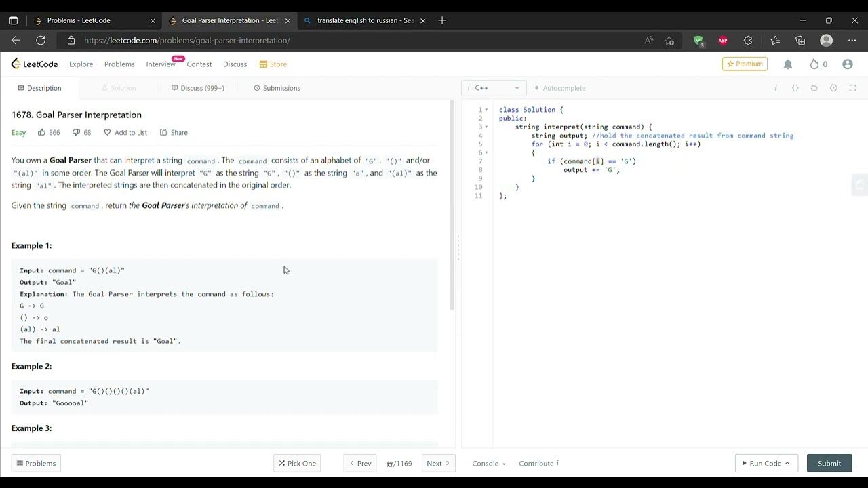The image size is (868, 488).
Task: Click the streak flame counter icon
Action: [814, 64]
